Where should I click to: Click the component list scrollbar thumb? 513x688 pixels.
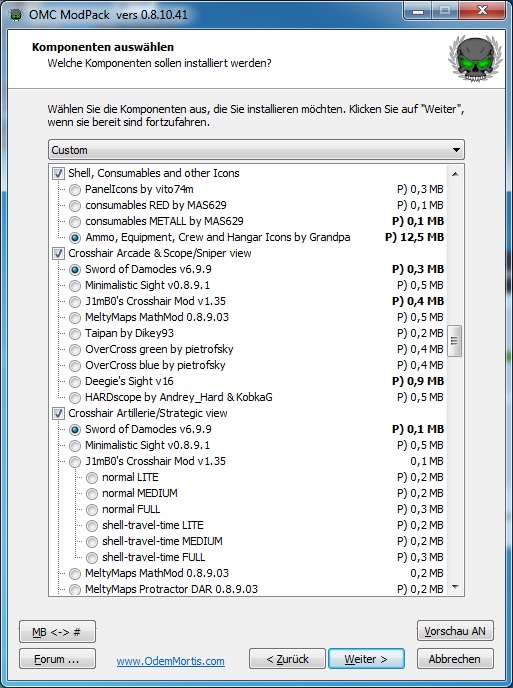tap(455, 341)
